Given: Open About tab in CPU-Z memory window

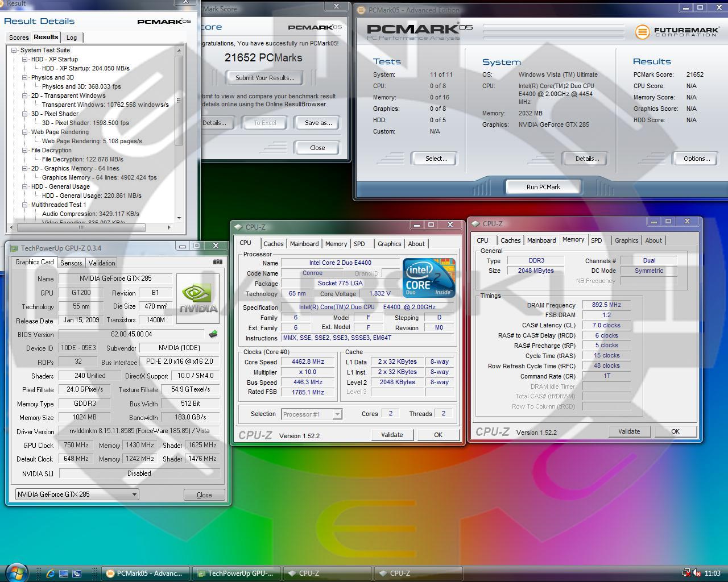Looking at the screenshot, I should click(653, 240).
